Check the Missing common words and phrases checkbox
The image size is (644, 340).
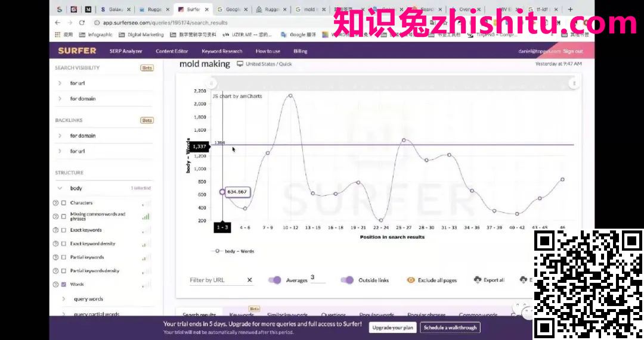64,216
